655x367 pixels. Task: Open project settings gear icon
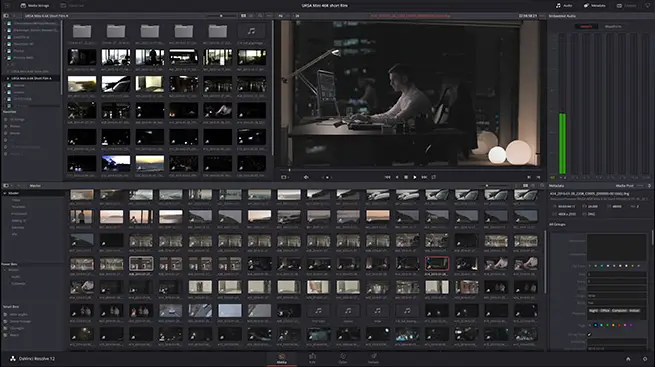pos(645,359)
